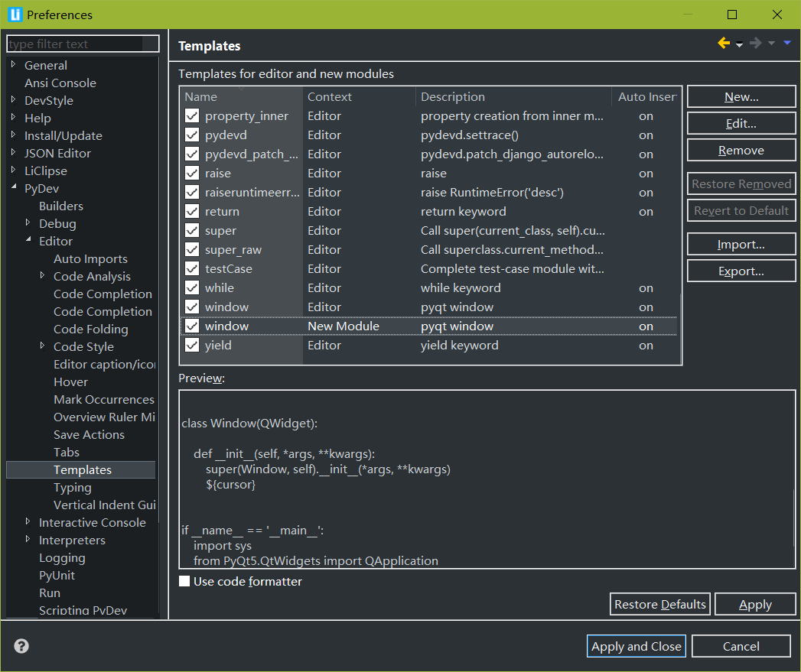Expand the Help tree node
This screenshot has width=801, height=672.
coord(14,117)
